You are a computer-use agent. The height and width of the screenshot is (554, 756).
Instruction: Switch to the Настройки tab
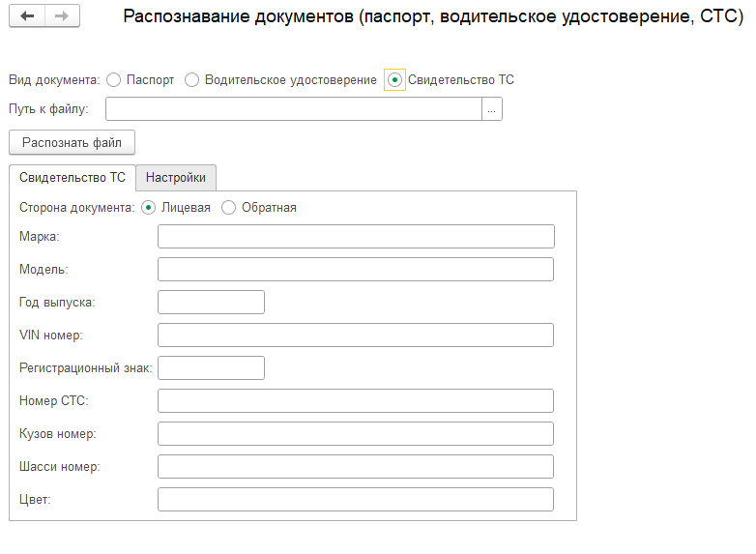click(176, 178)
